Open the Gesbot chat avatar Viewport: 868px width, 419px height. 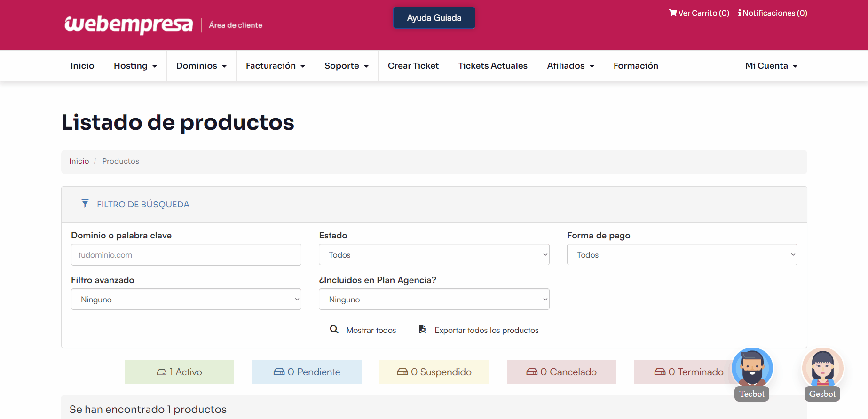coord(822,368)
